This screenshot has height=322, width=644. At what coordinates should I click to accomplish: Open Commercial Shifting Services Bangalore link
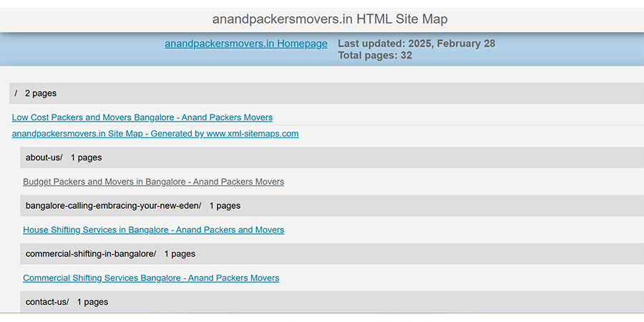coord(151,278)
